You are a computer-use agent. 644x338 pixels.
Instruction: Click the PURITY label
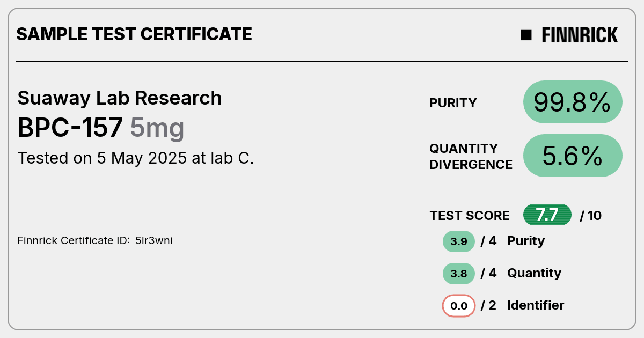[453, 103]
